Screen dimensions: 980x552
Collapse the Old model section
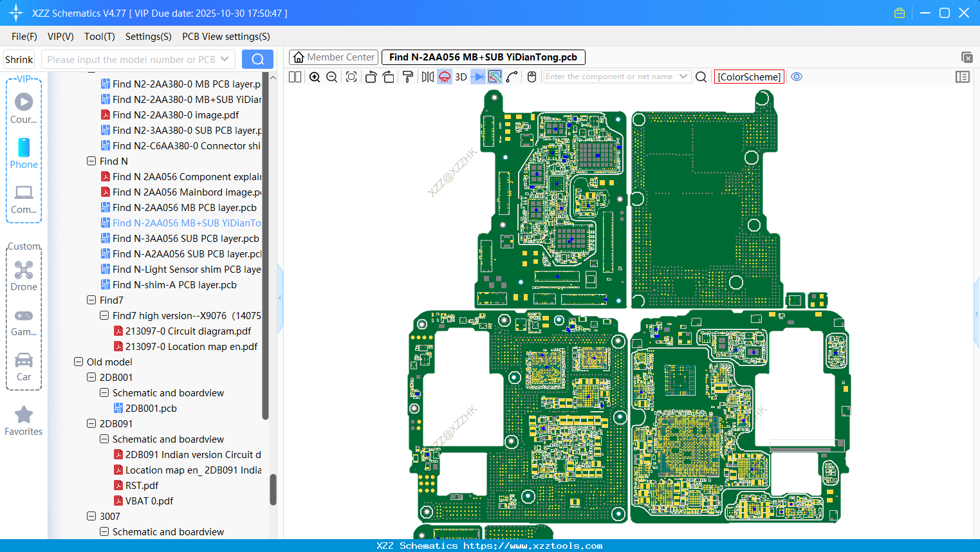coord(78,362)
